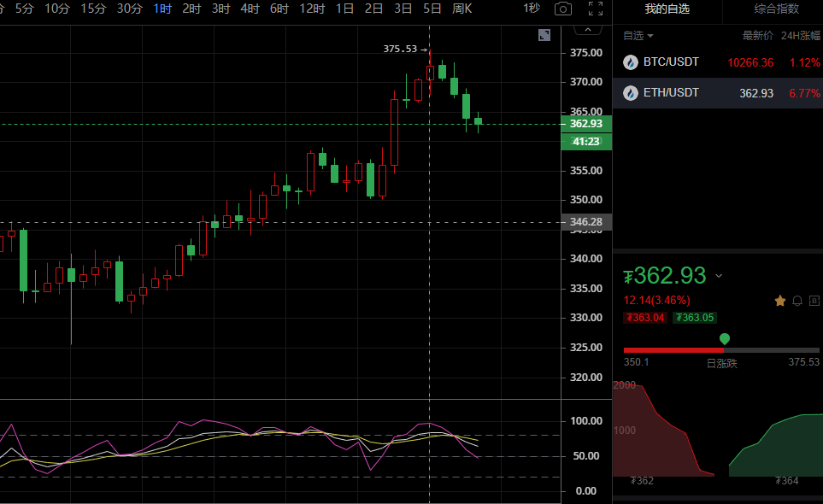Switch to the 我的自选 tab
The image size is (823, 504).
[667, 9]
